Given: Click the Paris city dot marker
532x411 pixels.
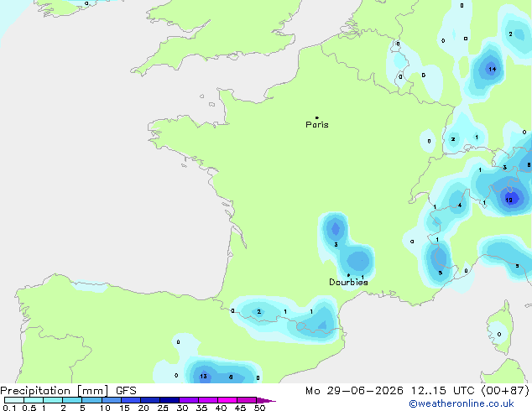Looking at the screenshot, I should coord(317,117).
